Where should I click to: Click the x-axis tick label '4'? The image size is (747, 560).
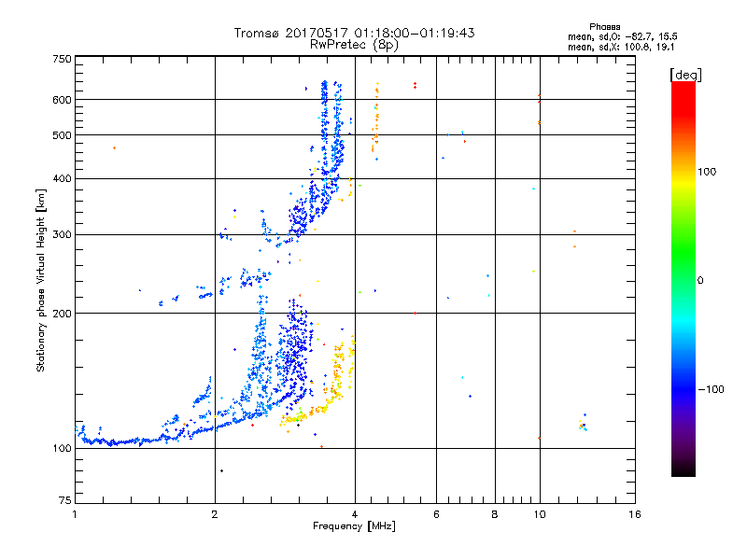[x=355, y=514]
